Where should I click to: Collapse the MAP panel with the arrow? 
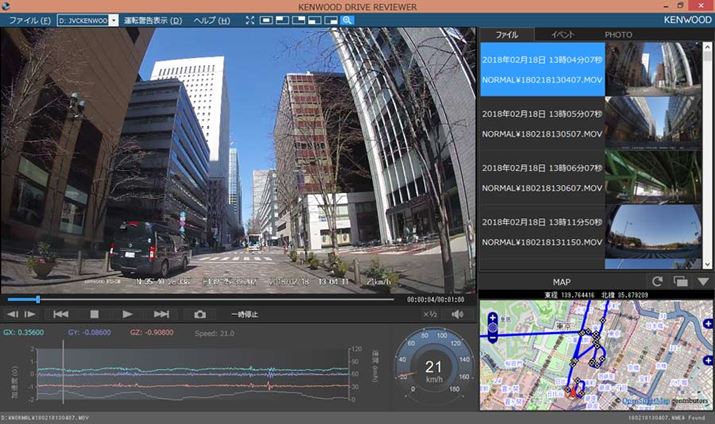click(703, 282)
